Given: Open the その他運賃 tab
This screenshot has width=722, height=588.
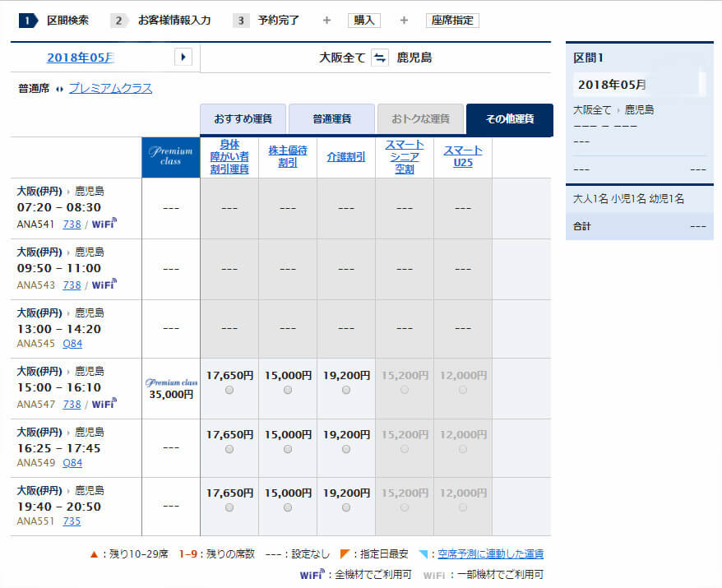Looking at the screenshot, I should tap(509, 119).
